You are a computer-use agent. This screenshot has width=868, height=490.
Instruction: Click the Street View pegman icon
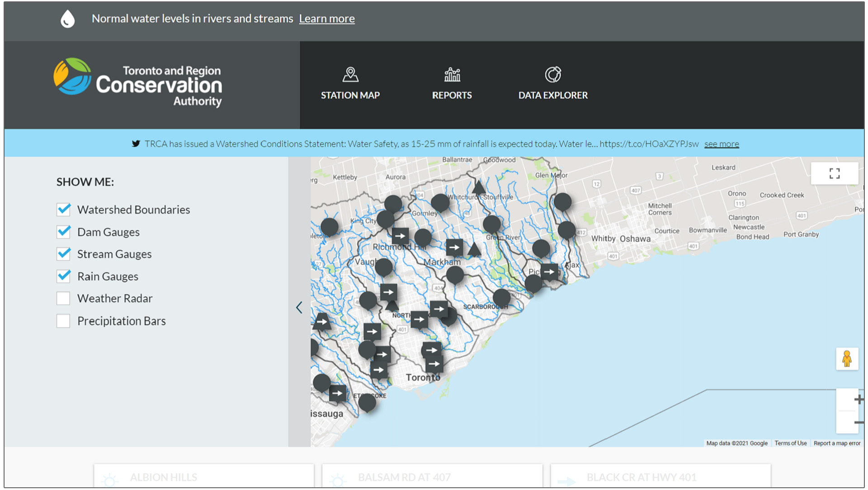(x=847, y=359)
